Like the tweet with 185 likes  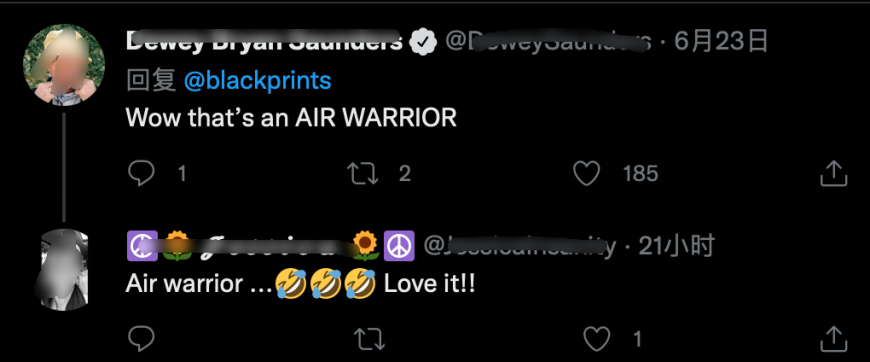tap(586, 174)
